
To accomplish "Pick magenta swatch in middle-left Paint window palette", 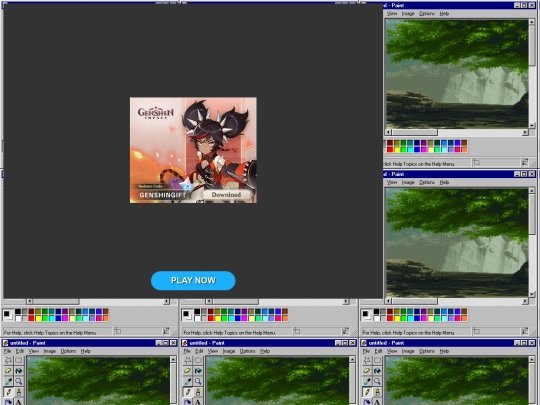I will pos(65,318).
